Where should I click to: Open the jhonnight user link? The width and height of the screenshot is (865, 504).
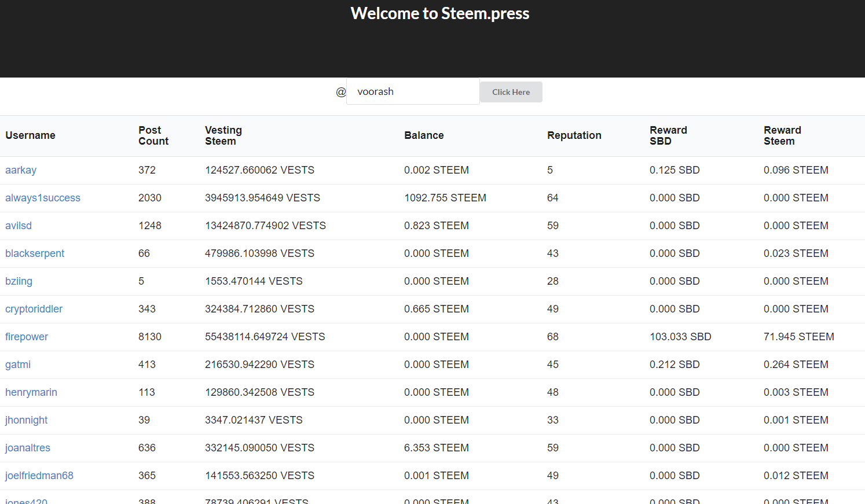click(26, 420)
